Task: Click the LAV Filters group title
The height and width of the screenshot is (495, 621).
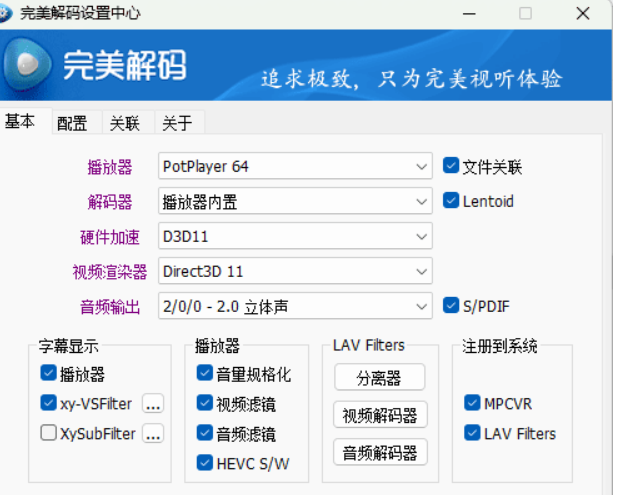Action: coord(369,345)
